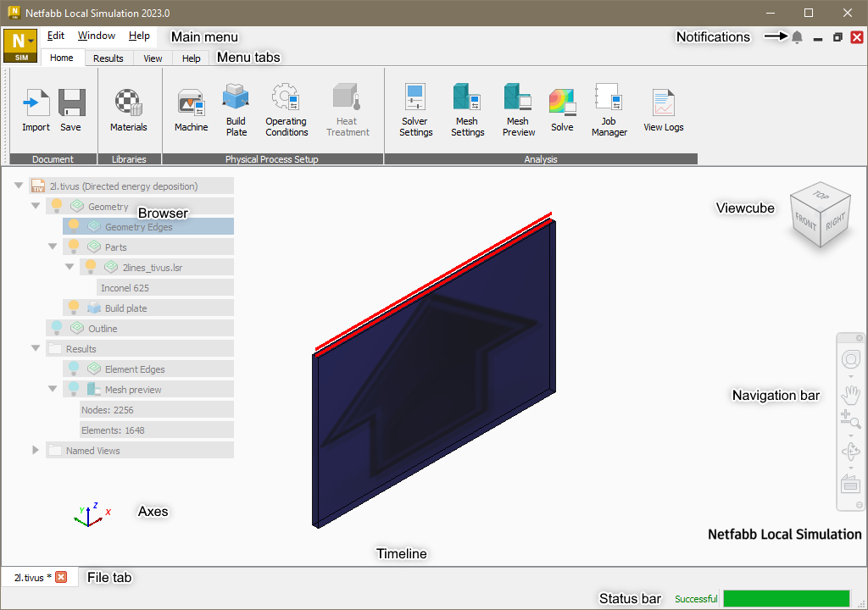Activate the Pan hand tool
The height and width of the screenshot is (610, 868).
(851, 395)
